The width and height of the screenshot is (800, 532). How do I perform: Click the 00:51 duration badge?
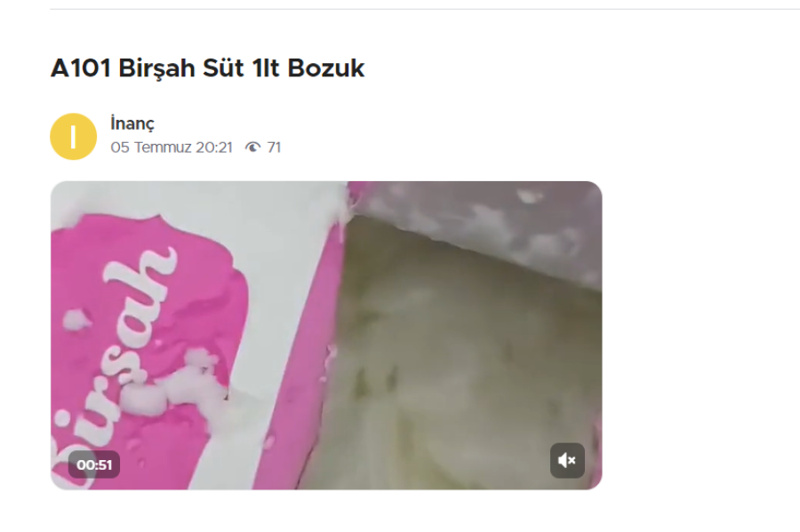click(x=94, y=465)
